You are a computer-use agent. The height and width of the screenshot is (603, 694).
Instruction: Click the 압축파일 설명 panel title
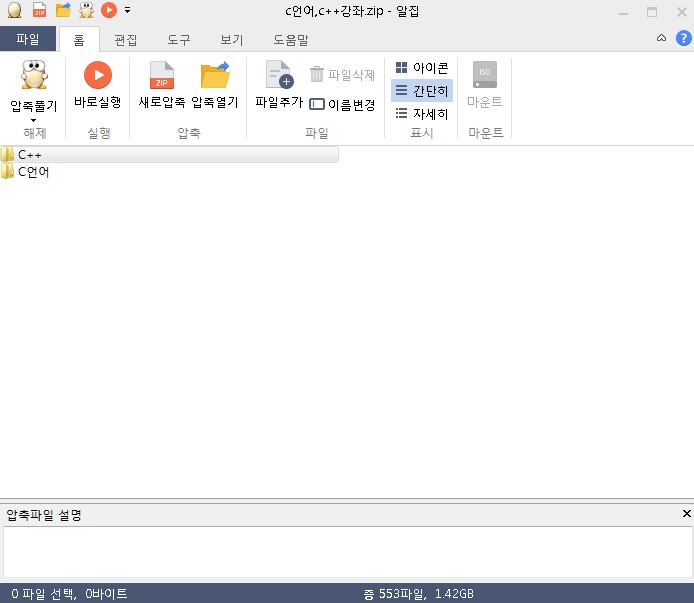click(x=44, y=515)
